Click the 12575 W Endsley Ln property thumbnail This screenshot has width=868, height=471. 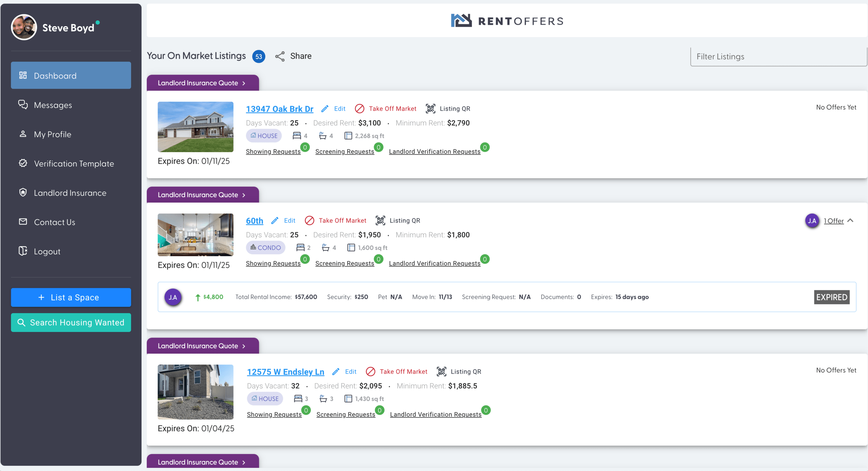[x=195, y=392]
